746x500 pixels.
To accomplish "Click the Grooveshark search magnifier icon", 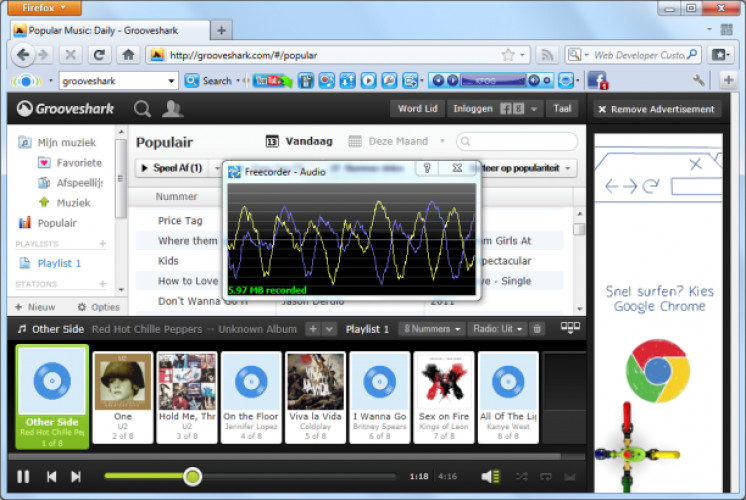I will click(x=142, y=109).
